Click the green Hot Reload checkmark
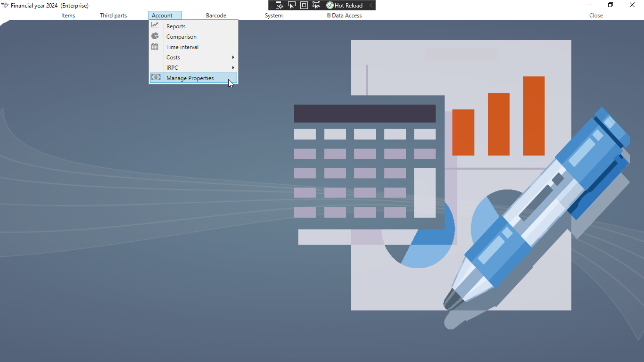This screenshot has height=362, width=644. [330, 5]
